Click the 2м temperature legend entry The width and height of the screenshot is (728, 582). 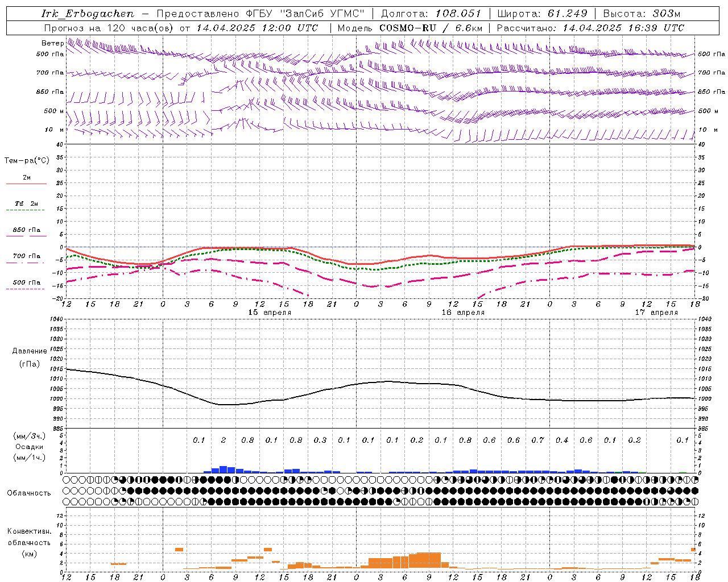coord(27,178)
